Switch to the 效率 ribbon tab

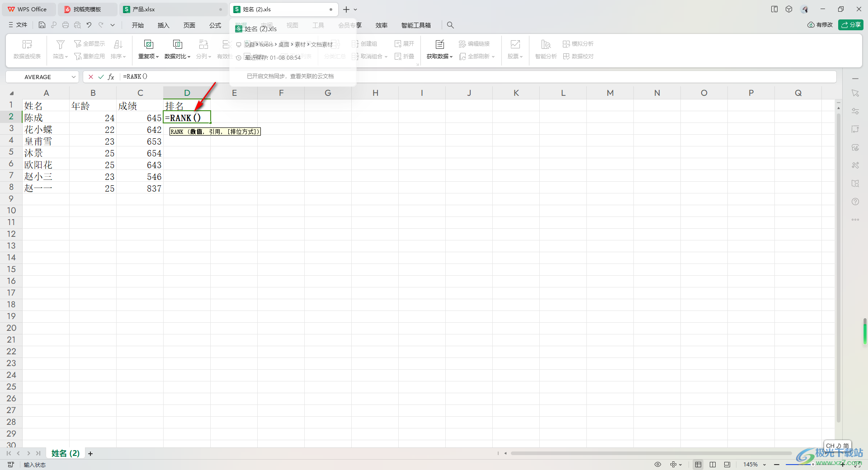382,25
